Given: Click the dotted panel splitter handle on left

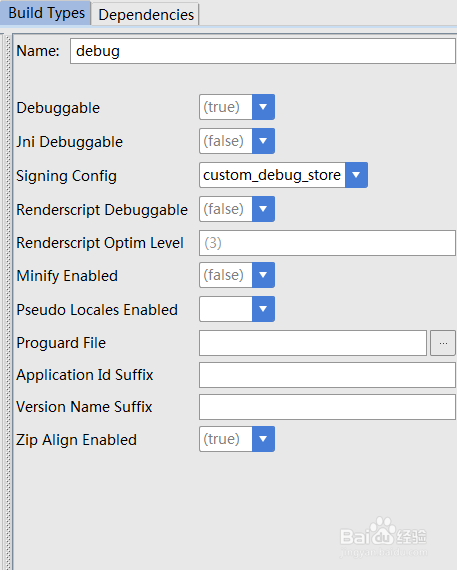Looking at the screenshot, I should pos(8,302).
